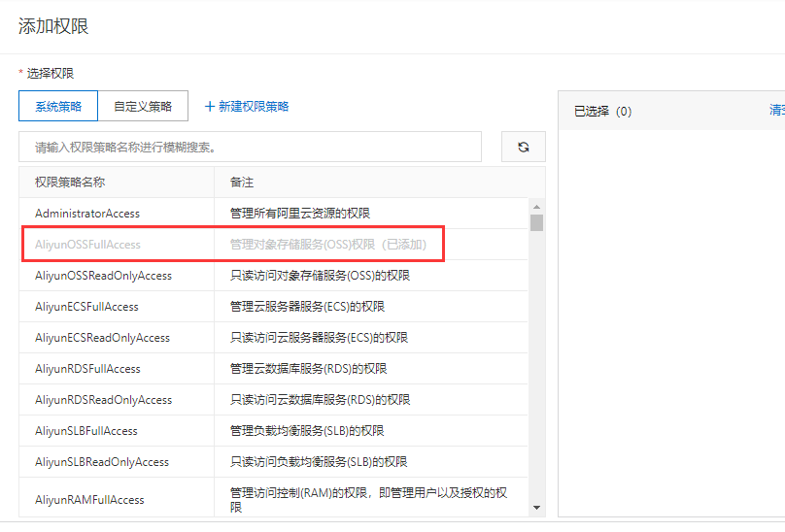This screenshot has width=785, height=532.
Task: Click 管理负载均衡服务(SLB)的权限 description
Action: click(x=307, y=430)
